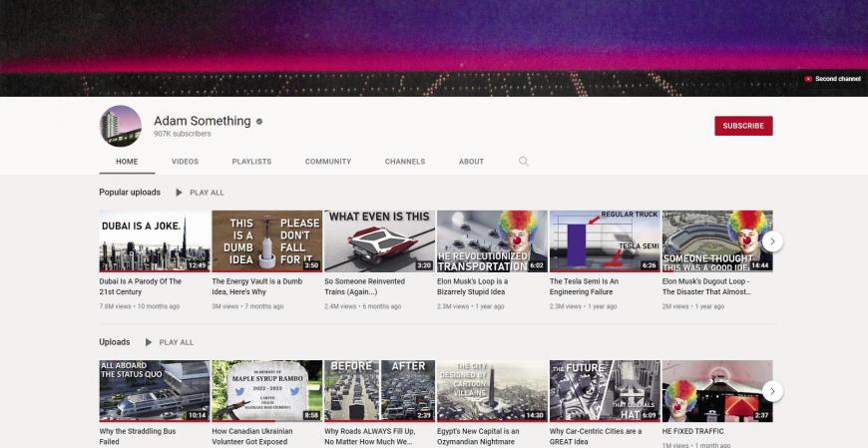The image size is (868, 448).
Task: Open the 'All Aboard The Status Quo' thumbnail
Action: click(x=155, y=391)
